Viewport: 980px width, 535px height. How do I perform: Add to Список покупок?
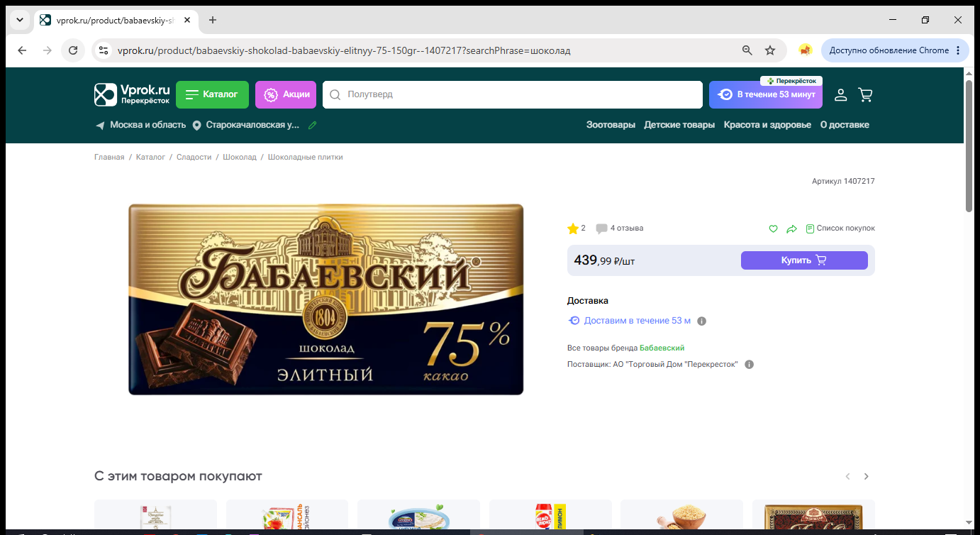(x=840, y=228)
